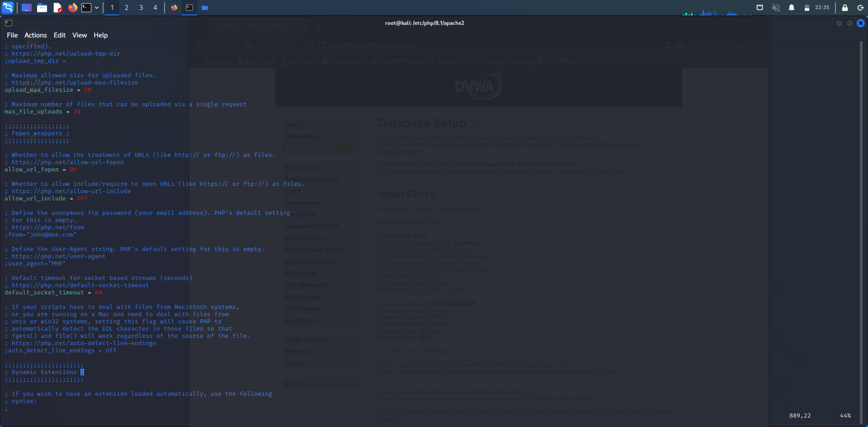The width and height of the screenshot is (868, 427).
Task: Open the terminal launcher dropdown chevron
Action: coord(96,8)
